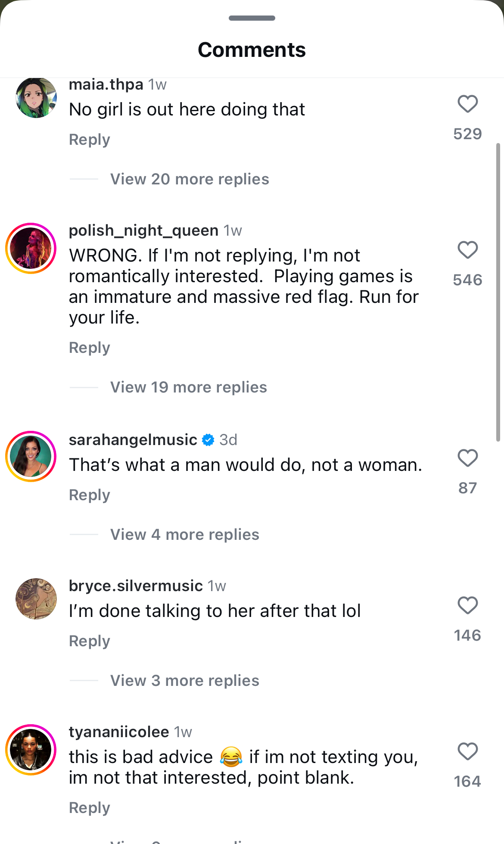Like polish_night_queen's comment with the heart
504x844 pixels.
tap(467, 250)
